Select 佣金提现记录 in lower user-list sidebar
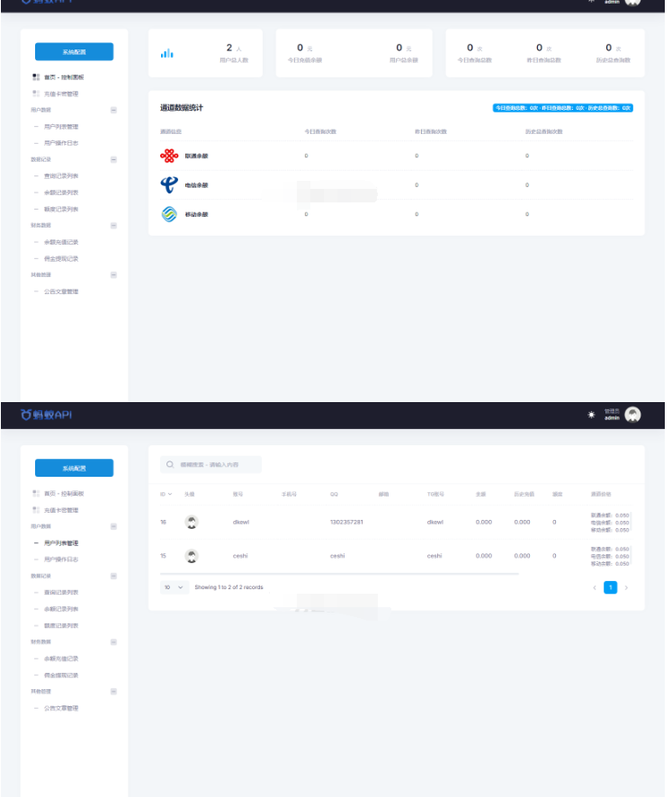The image size is (672, 797). [x=61, y=676]
